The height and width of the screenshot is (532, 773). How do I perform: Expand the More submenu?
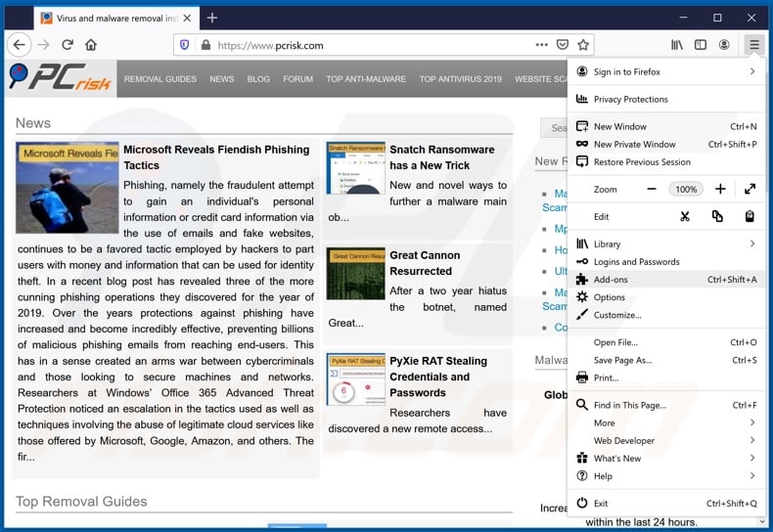pyautogui.click(x=666, y=423)
